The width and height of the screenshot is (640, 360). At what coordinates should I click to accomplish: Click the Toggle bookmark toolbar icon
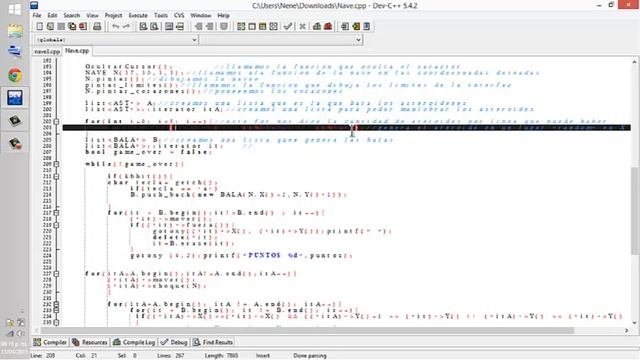point(224,27)
